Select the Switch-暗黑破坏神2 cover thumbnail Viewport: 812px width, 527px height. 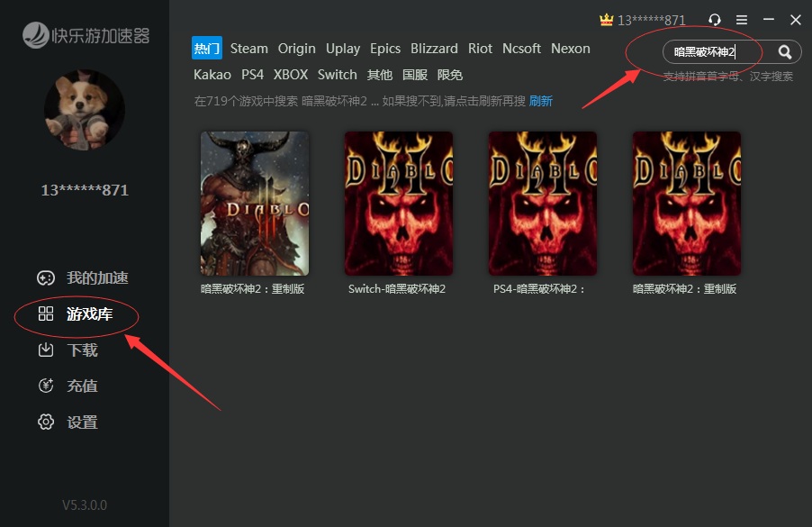tap(399, 203)
